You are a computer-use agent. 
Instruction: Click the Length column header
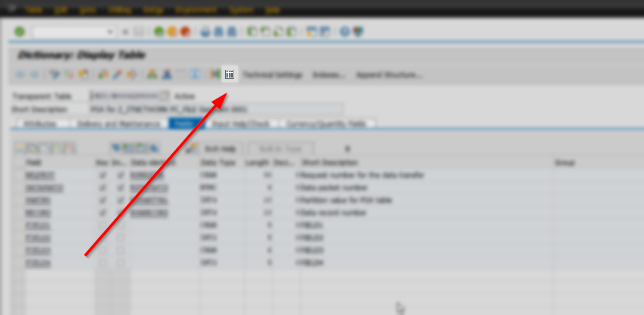(x=257, y=163)
